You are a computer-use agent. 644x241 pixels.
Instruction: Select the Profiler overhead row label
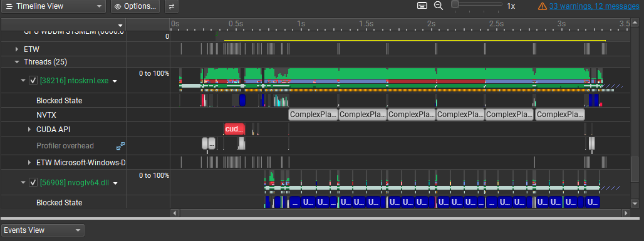(65, 146)
